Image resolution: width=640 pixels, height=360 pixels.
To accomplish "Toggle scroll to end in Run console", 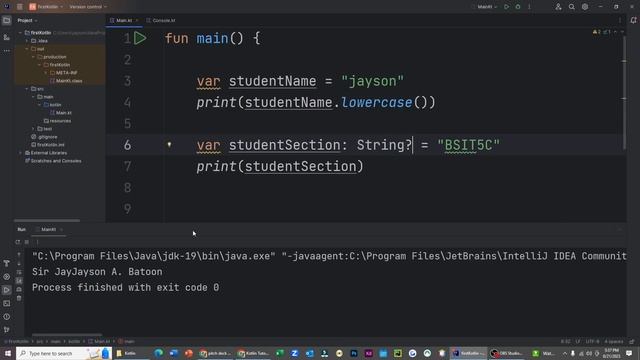I will click(x=19, y=280).
